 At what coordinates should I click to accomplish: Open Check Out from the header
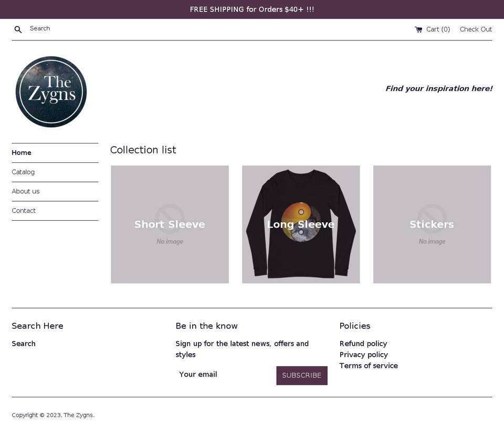[x=476, y=29]
